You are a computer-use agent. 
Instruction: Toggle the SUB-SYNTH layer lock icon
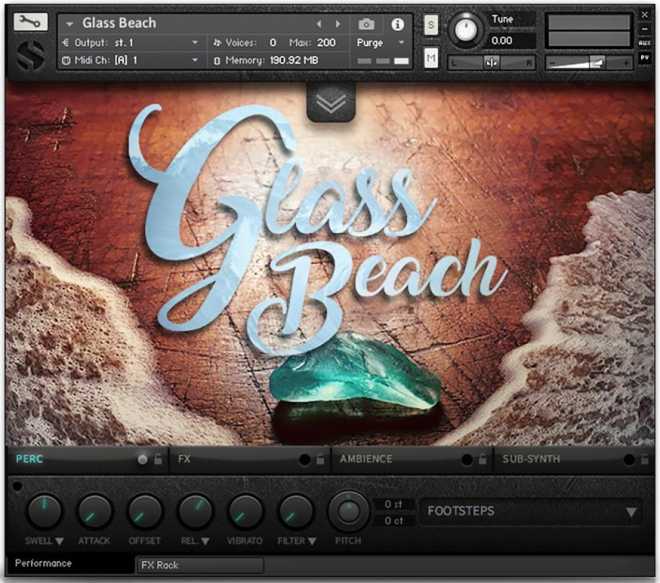[644, 459]
